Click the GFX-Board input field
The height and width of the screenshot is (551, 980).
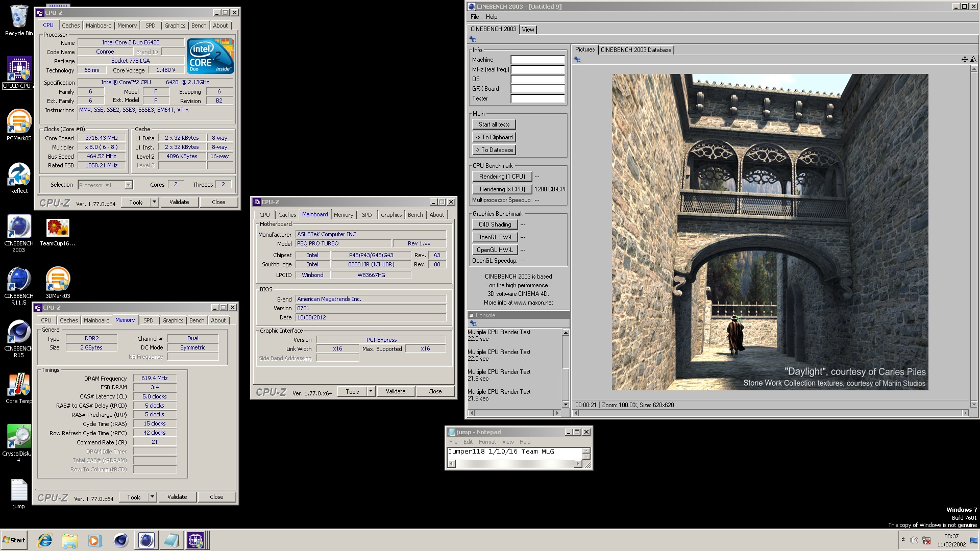tap(537, 89)
